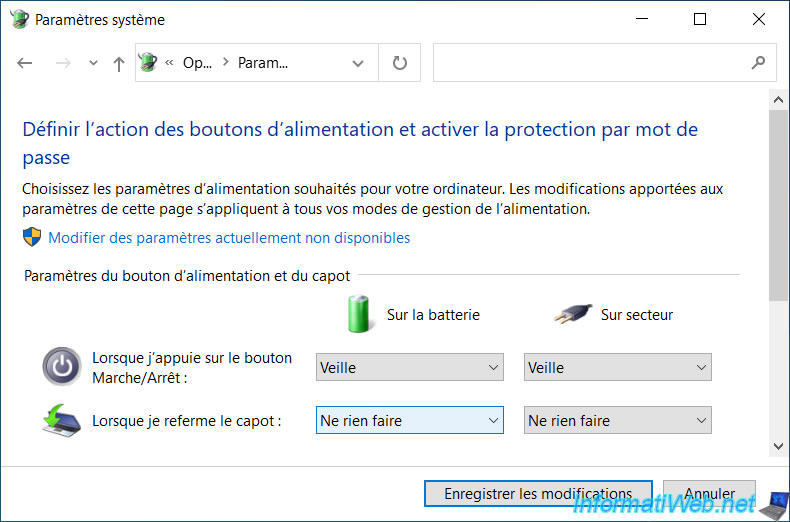Click the address bar power options icon
Screen dimensions: 790x522
148,62
